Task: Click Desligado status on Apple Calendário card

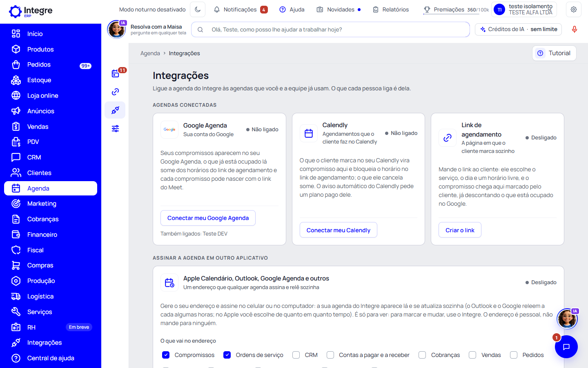Action: coord(541,283)
